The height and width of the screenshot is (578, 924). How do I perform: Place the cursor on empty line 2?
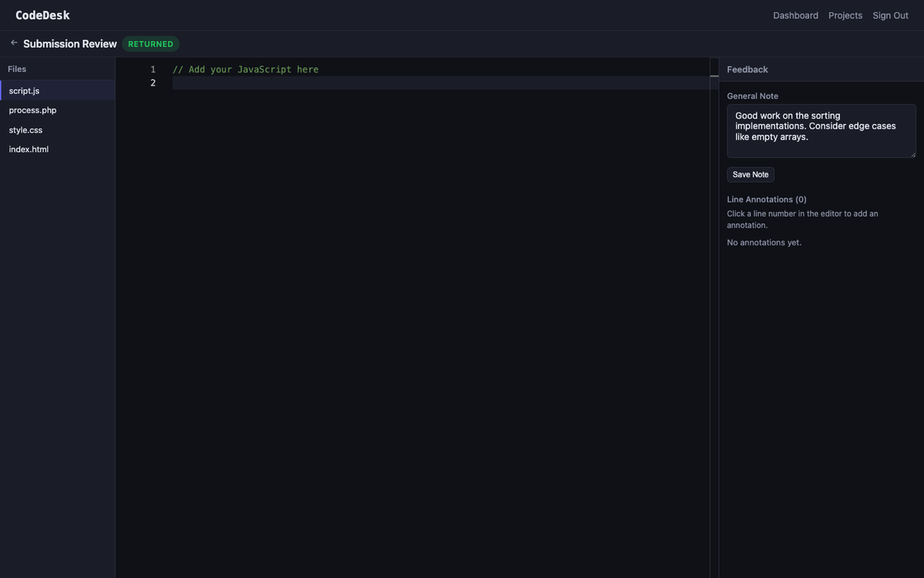click(x=385, y=83)
